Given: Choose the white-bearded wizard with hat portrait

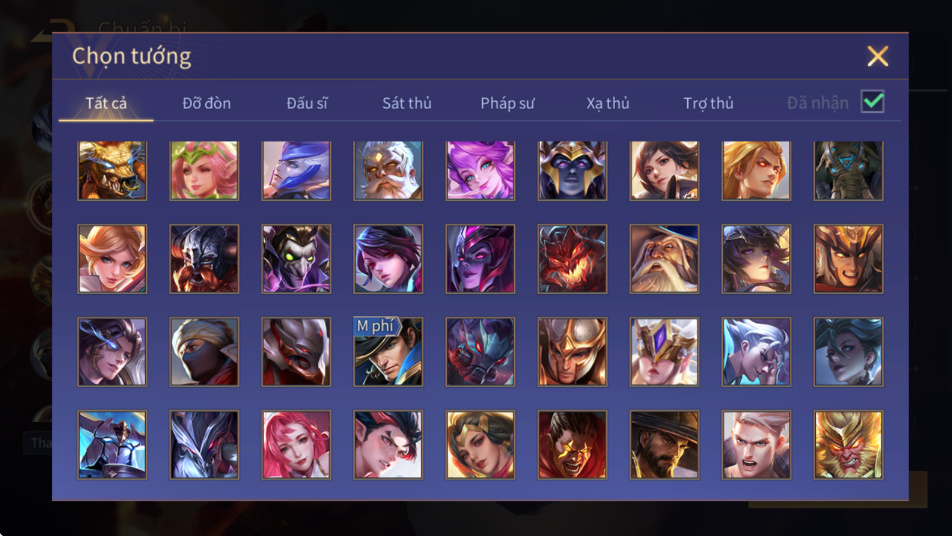Looking at the screenshot, I should (664, 259).
